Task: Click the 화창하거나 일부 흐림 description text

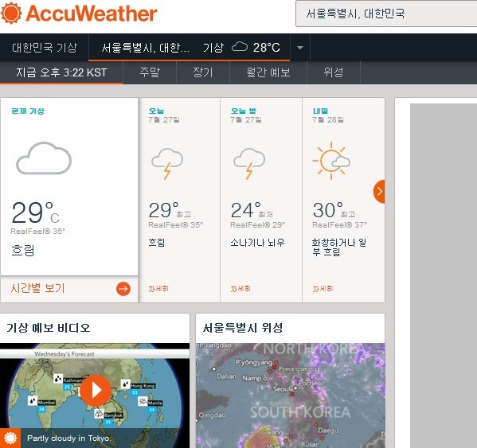Action: 339,247
